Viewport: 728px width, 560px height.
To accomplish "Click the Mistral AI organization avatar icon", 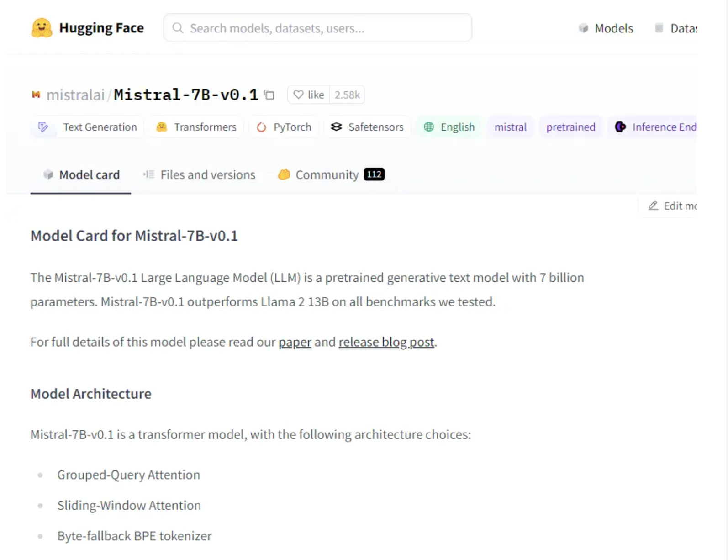I will [36, 95].
